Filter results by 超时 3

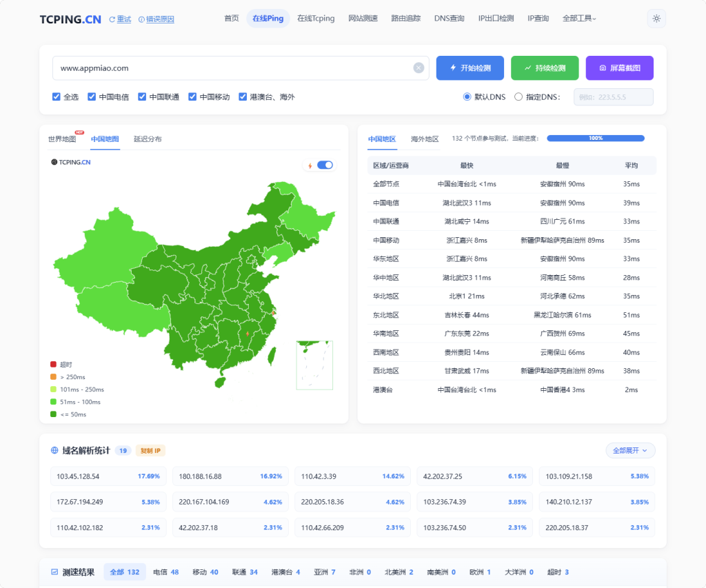click(558, 571)
